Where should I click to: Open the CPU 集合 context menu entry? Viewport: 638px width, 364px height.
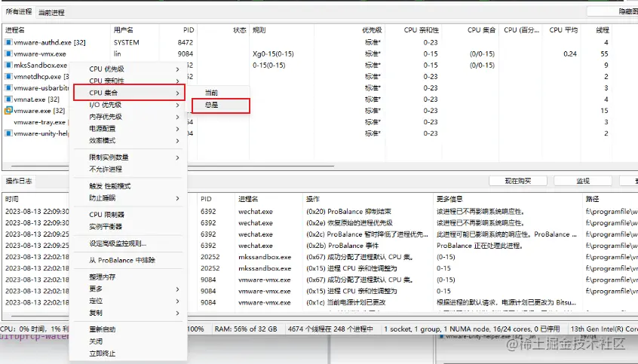(x=129, y=93)
